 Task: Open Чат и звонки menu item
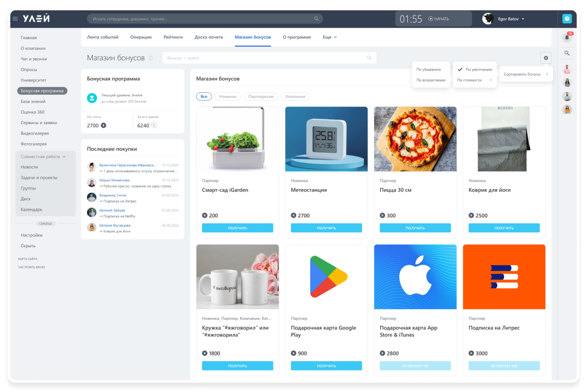33,59
